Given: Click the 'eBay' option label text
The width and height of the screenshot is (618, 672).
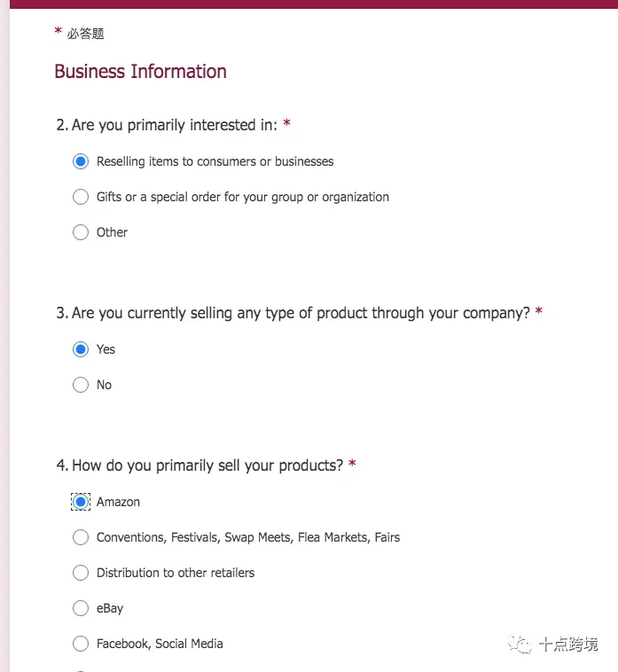Looking at the screenshot, I should point(110,608).
